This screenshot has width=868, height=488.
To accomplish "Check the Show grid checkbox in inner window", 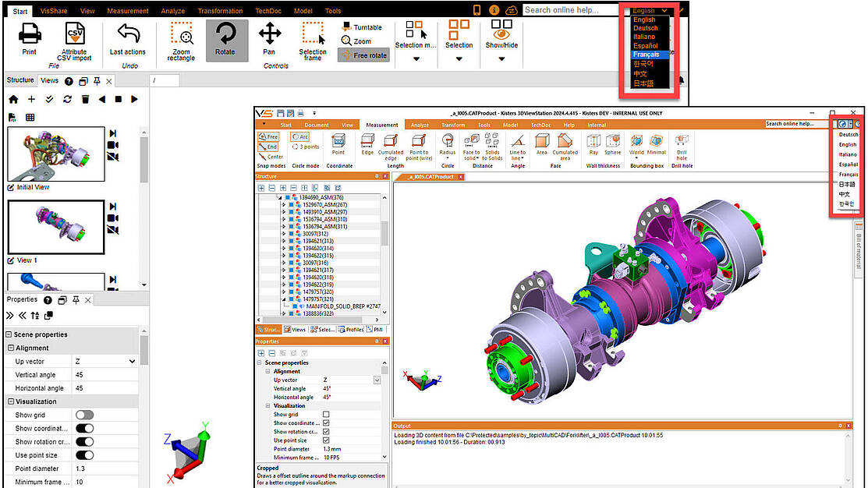I will click(x=326, y=415).
